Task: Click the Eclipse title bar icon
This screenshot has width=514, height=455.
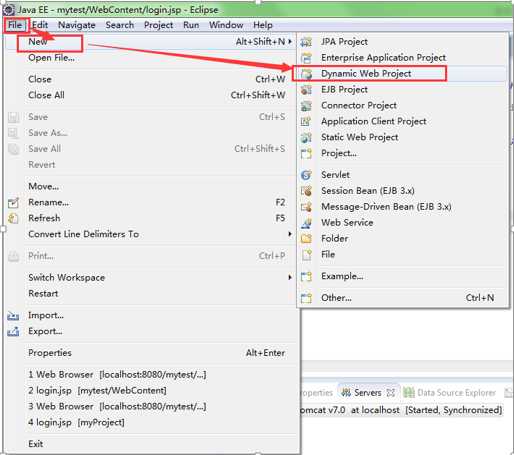Action: [x=9, y=10]
